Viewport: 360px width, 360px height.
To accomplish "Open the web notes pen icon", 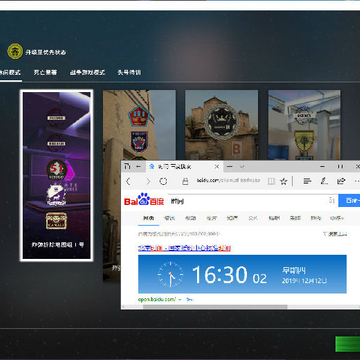I will [x=324, y=181].
